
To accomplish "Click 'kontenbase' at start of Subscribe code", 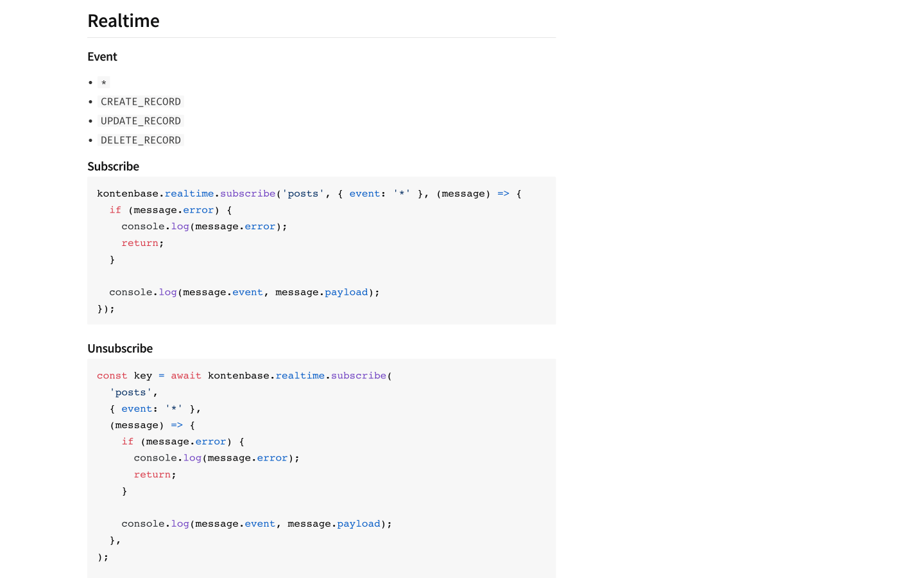I will pyautogui.click(x=128, y=194).
